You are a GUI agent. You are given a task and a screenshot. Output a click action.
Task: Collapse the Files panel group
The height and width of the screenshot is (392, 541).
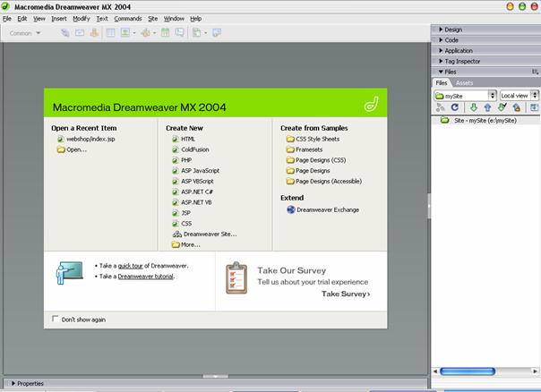[441, 72]
